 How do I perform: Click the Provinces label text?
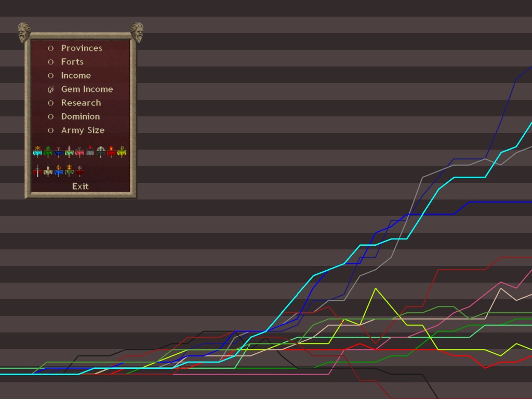pos(82,48)
